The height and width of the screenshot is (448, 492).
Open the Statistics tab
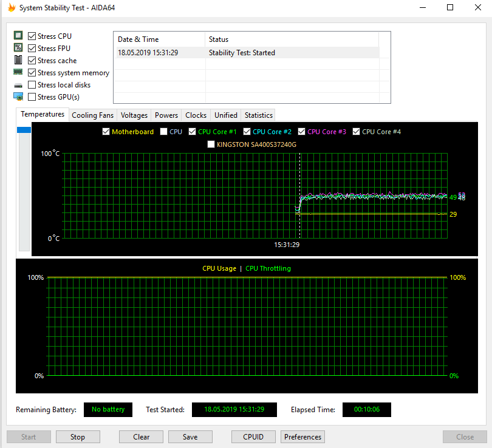click(259, 115)
